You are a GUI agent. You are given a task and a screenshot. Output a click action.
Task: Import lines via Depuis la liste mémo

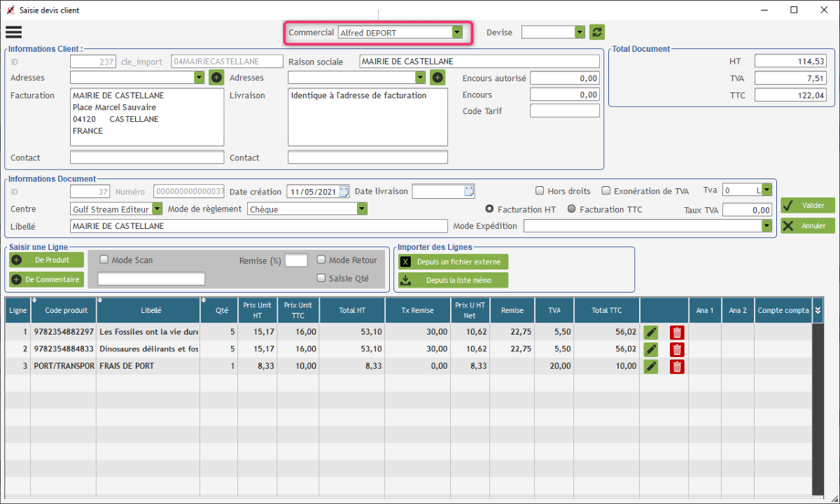coord(453,281)
